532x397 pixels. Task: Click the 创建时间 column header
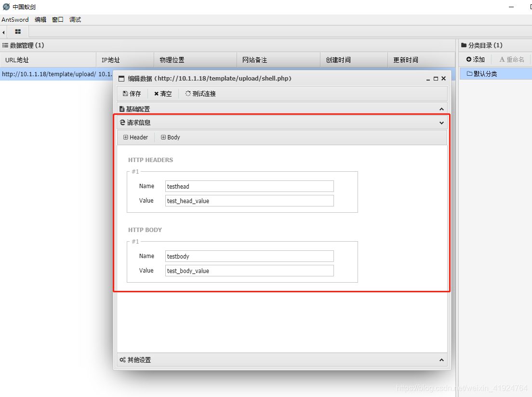[354, 60]
